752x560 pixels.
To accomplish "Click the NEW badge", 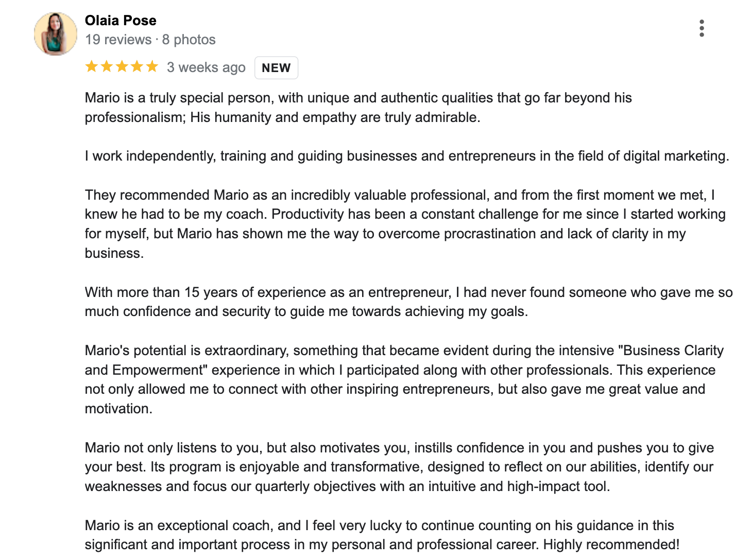I will pos(276,68).
